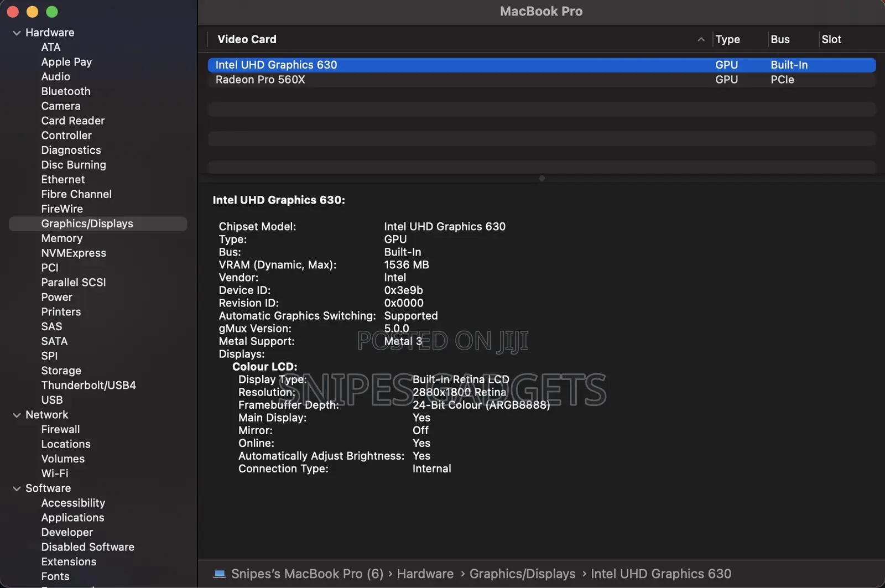Image resolution: width=885 pixels, height=588 pixels.
Task: Open the Bluetooth entry
Action: coord(66,91)
